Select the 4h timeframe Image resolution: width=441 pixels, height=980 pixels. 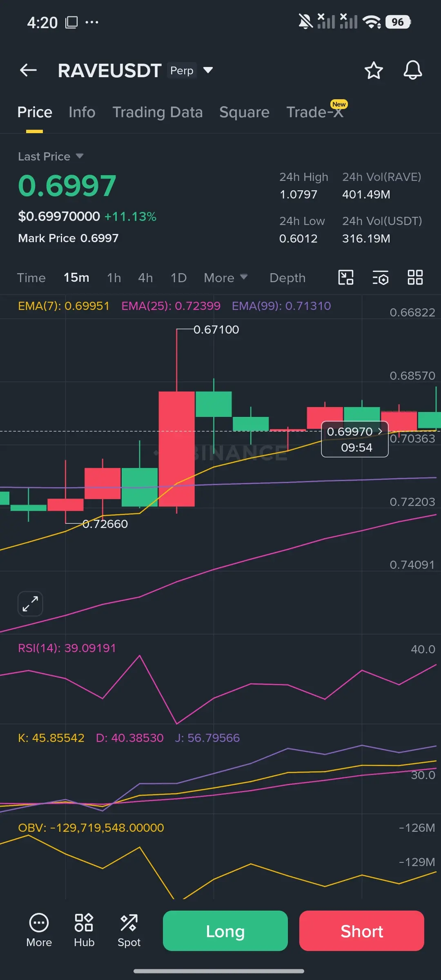(x=145, y=278)
